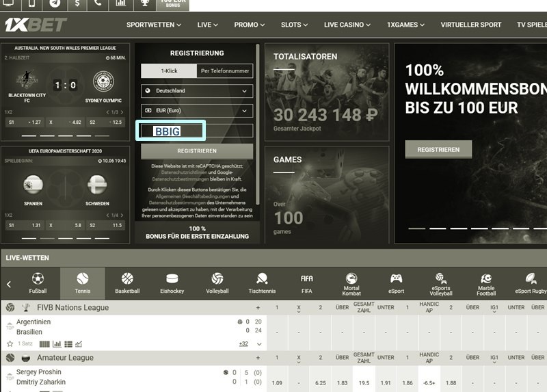Select the Volleyball sport icon
This screenshot has height=392, width=547.
point(217,283)
